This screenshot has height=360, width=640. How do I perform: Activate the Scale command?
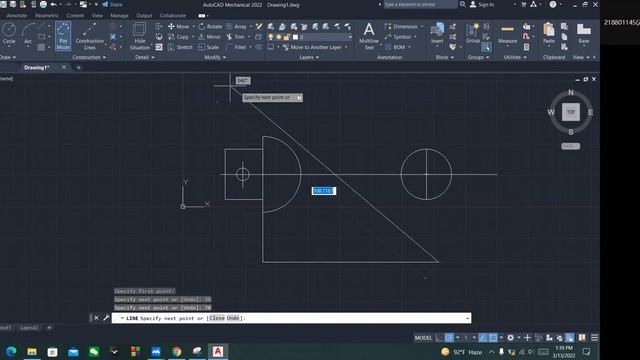tap(209, 47)
